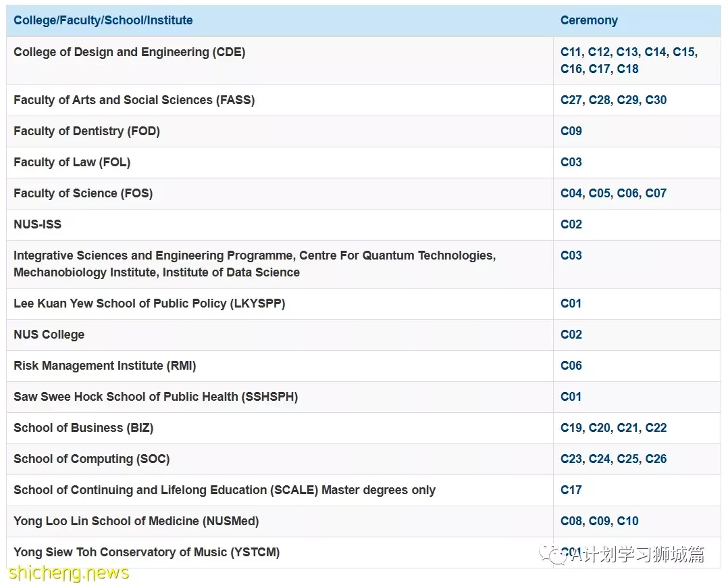The height and width of the screenshot is (586, 728).
Task: Open ceremony link C10
Action: click(x=627, y=521)
